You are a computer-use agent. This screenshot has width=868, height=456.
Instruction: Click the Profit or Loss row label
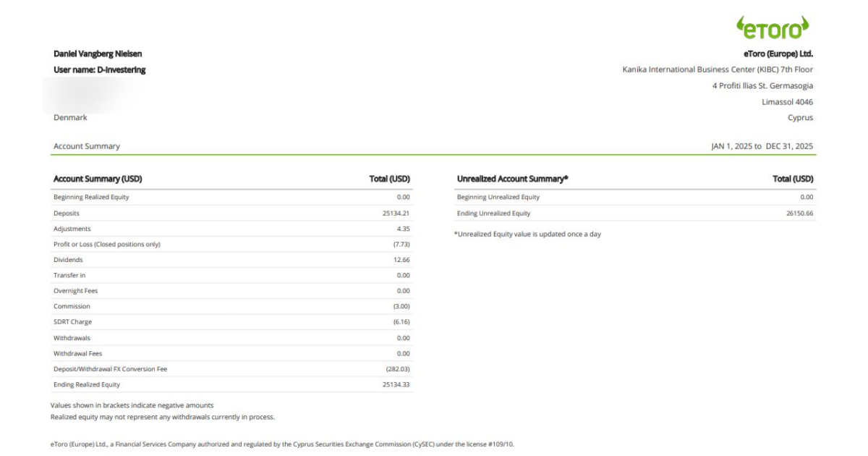pyautogui.click(x=107, y=245)
